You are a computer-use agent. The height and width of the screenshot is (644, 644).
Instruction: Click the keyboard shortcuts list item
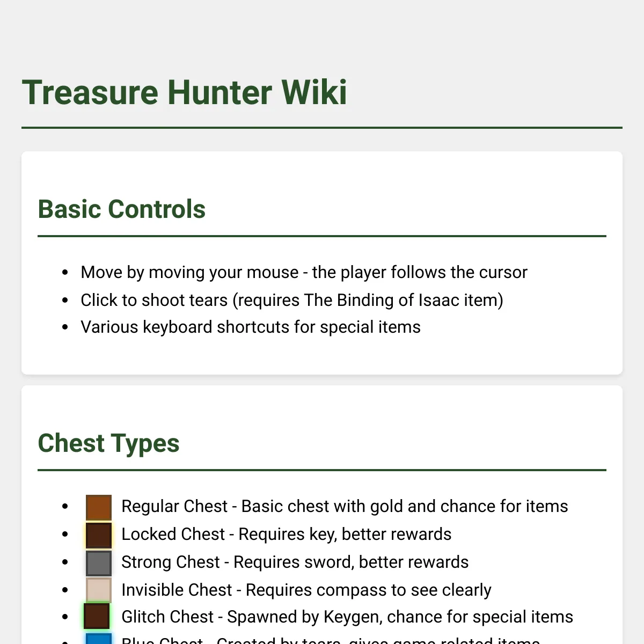point(251,327)
